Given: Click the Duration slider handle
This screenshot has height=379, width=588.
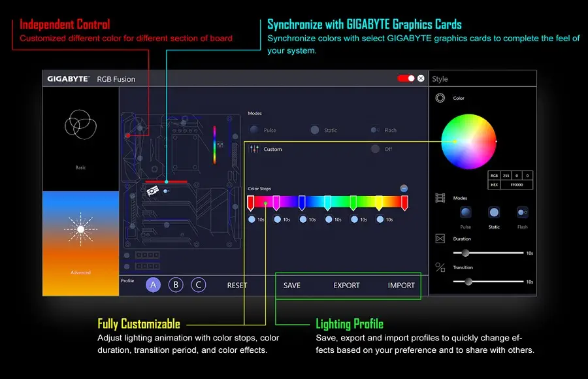Looking at the screenshot, I should (465, 252).
